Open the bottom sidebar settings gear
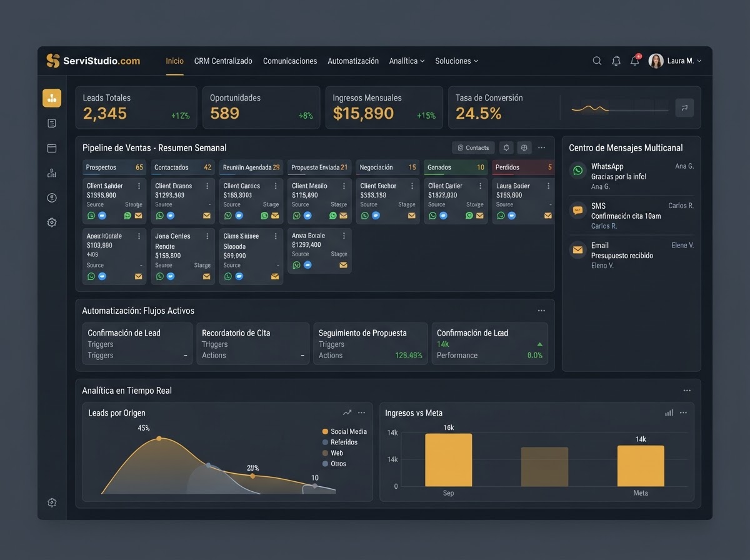Screen dimensions: 750x560 (52, 502)
